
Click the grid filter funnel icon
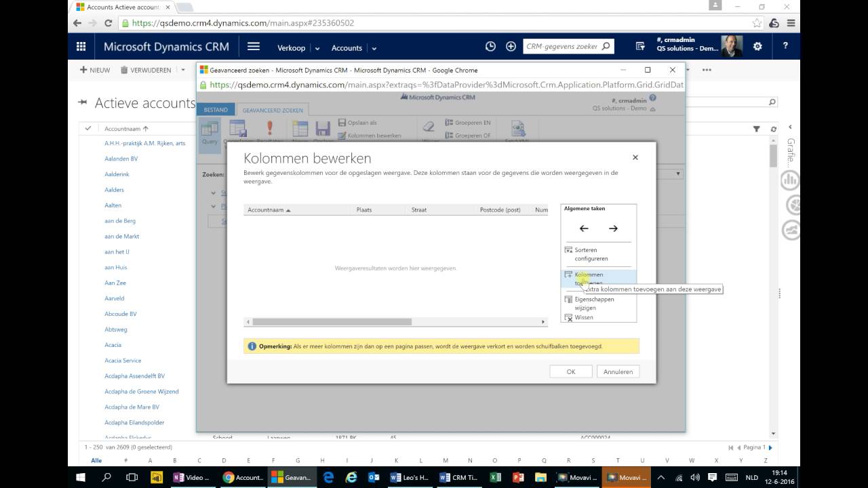pyautogui.click(x=757, y=129)
